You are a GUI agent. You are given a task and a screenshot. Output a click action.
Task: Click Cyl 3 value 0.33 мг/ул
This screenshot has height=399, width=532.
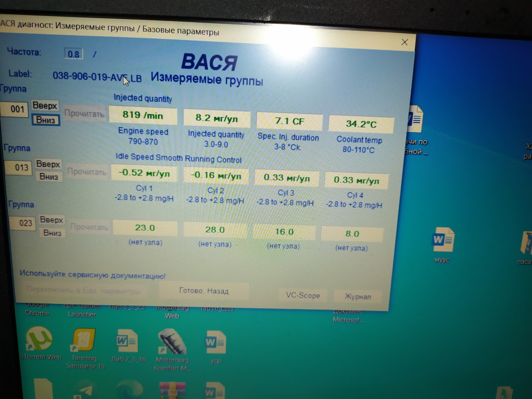[x=287, y=178]
